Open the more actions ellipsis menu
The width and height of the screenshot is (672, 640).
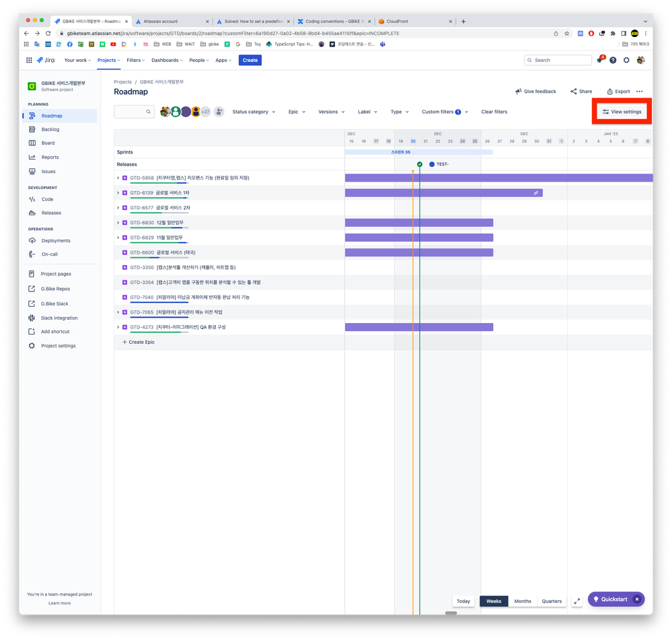coord(640,92)
